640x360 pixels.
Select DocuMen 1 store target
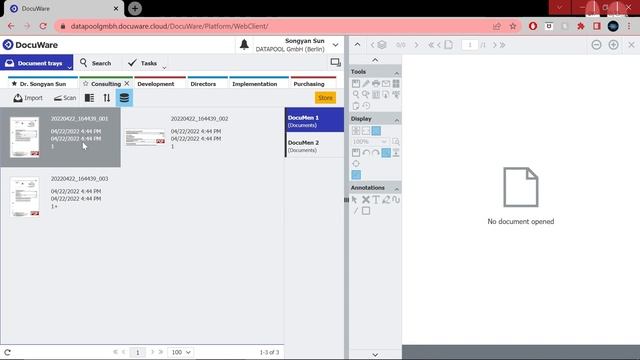tap(314, 120)
